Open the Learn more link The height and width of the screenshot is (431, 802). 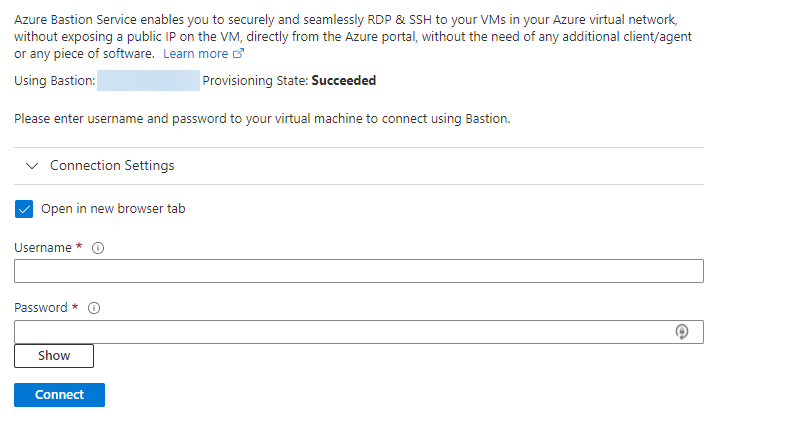(195, 54)
